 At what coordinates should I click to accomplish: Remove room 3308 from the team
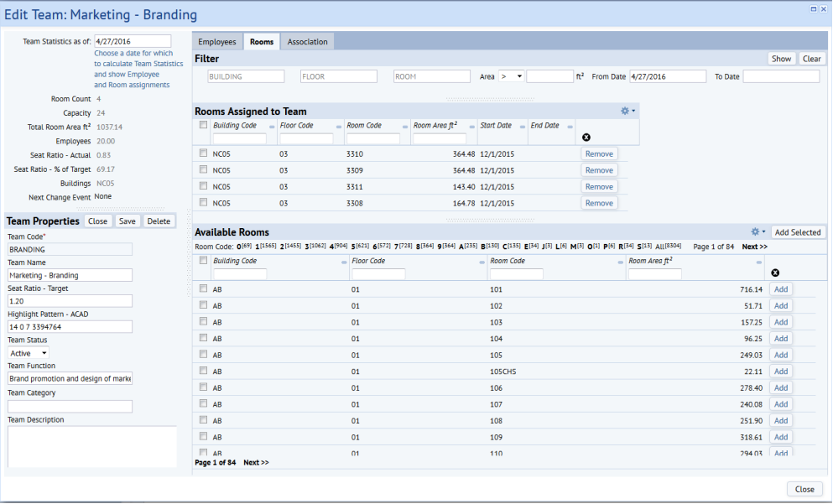tap(599, 203)
